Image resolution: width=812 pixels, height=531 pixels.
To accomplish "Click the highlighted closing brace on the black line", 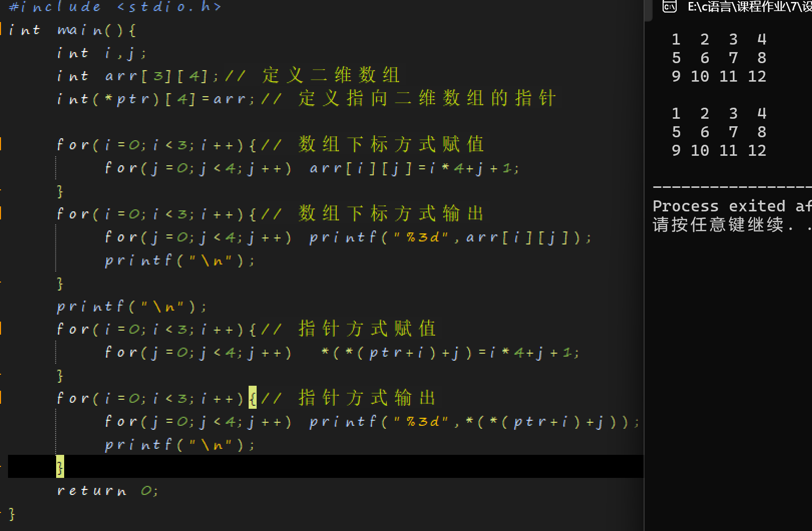I will tap(60, 467).
